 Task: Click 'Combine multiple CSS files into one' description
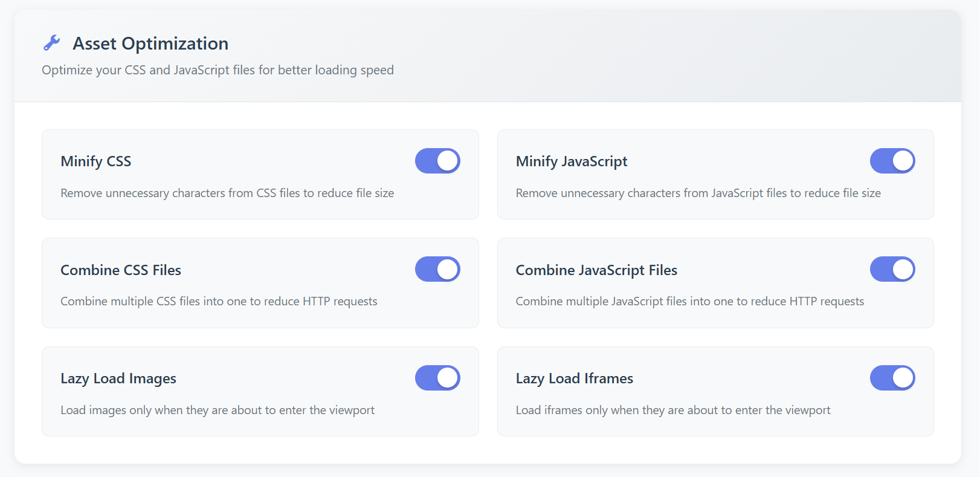coord(219,301)
